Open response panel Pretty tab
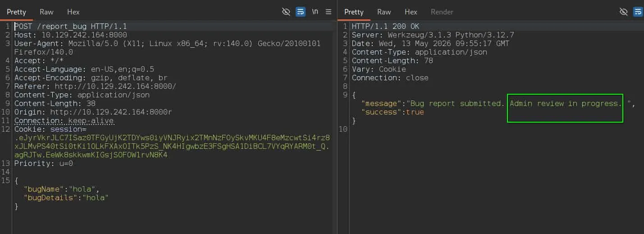The image size is (644, 234). (354, 12)
